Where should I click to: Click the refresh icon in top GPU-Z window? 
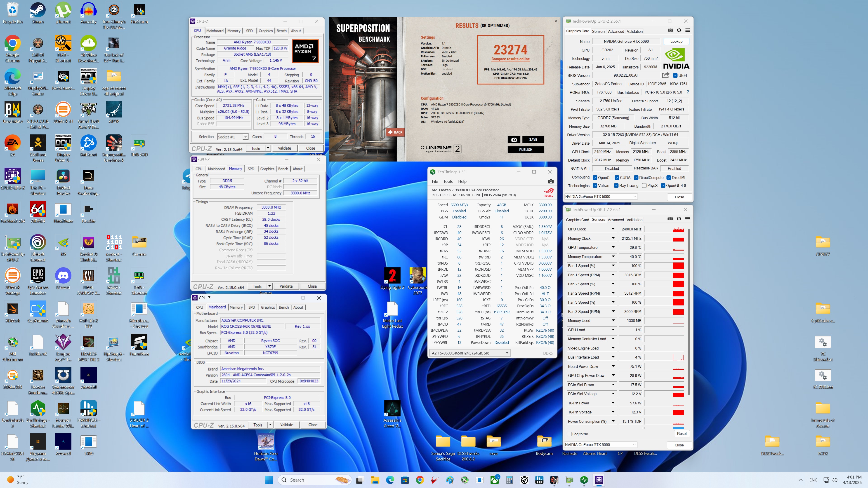pos(679,31)
